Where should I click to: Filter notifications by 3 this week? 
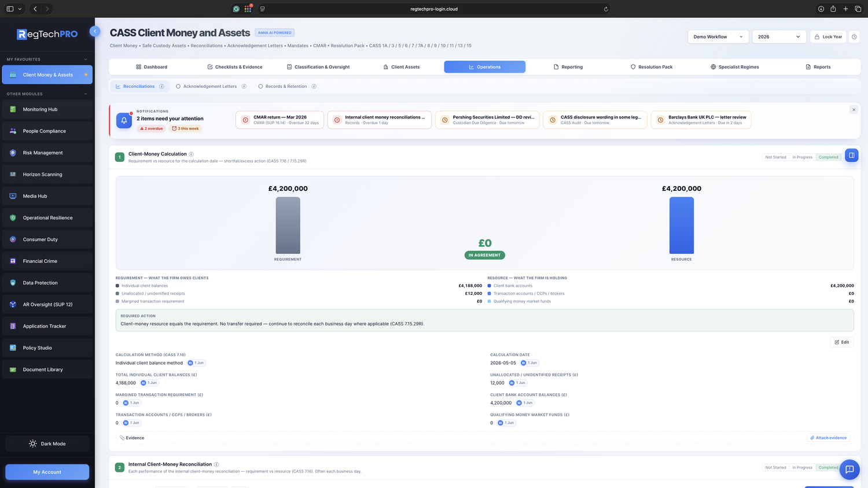(x=185, y=128)
